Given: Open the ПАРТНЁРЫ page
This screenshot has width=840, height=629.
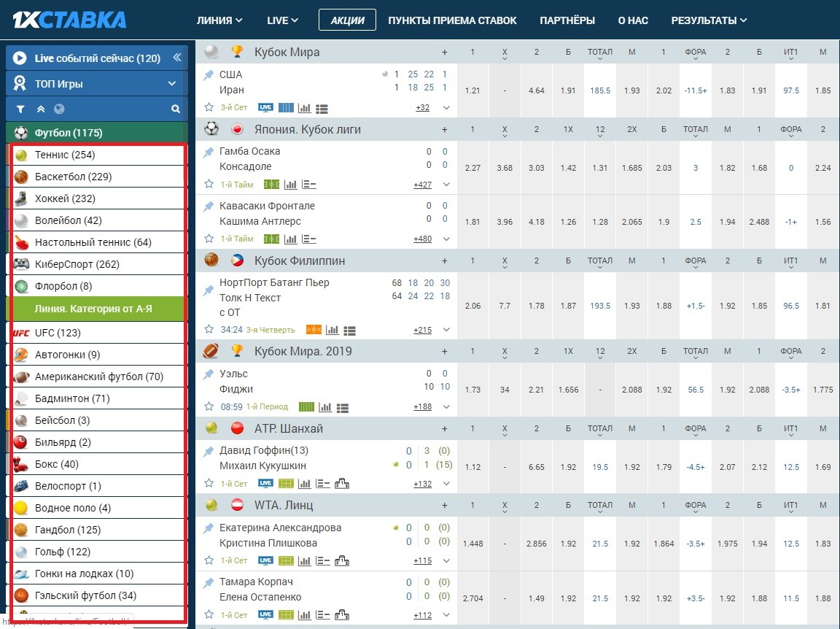Looking at the screenshot, I should point(567,20).
